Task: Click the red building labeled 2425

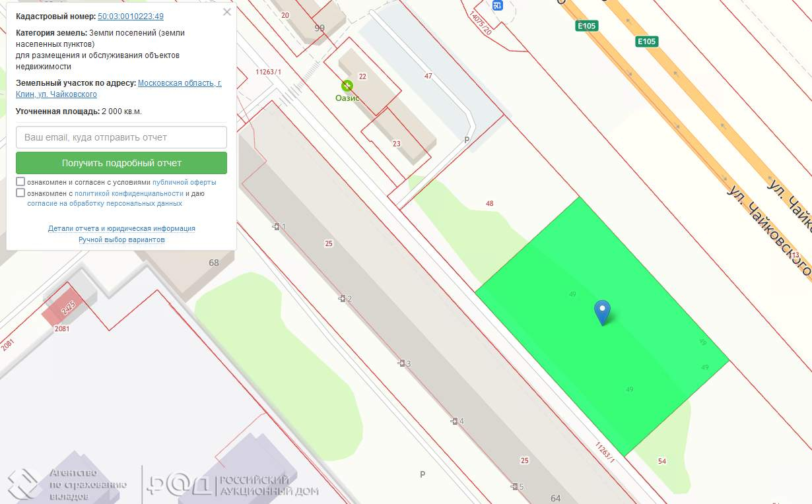Action: 65,307
